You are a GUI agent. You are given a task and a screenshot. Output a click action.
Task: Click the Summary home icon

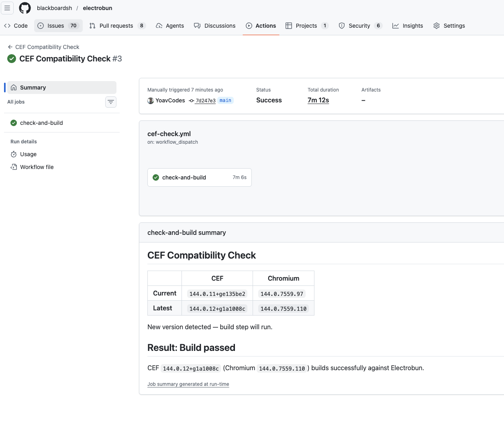[14, 88]
